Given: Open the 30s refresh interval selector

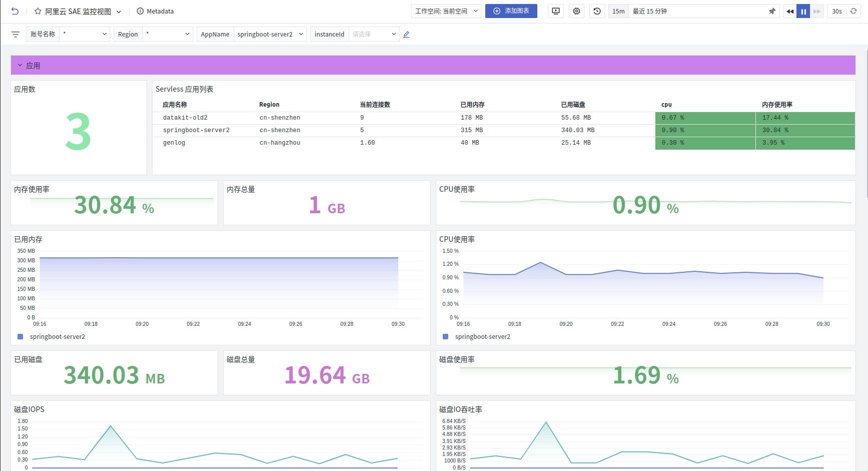Looking at the screenshot, I should [836, 11].
